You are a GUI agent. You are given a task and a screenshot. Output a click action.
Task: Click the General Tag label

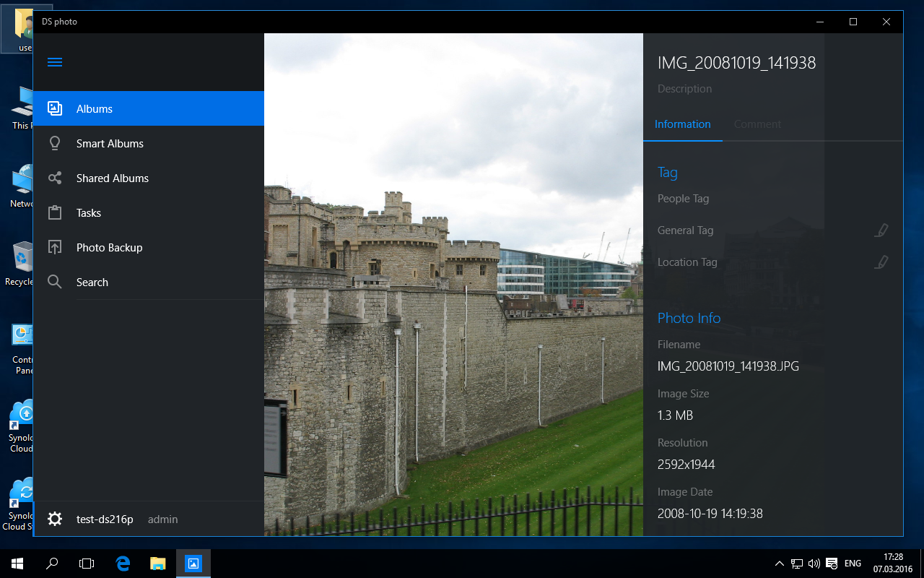point(685,230)
